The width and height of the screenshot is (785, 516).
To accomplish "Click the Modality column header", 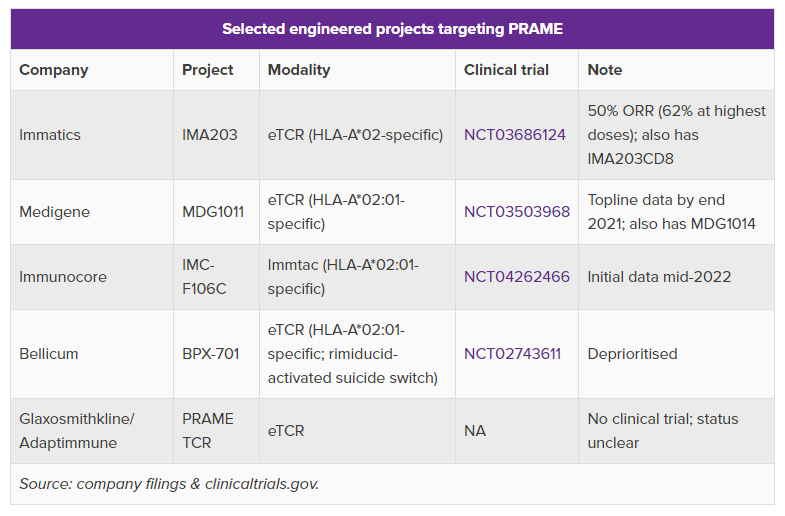I will pos(299,70).
